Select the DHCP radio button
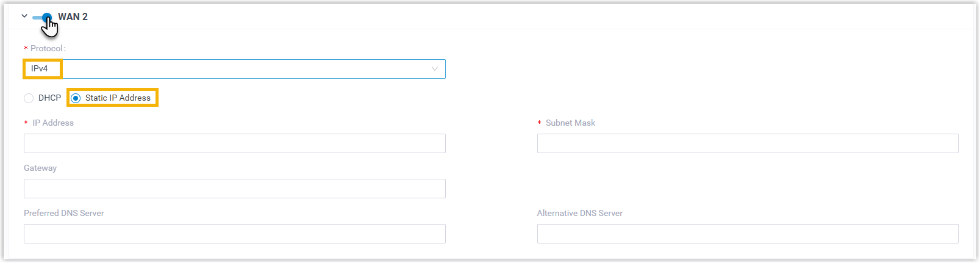The image size is (980, 263). [29, 98]
